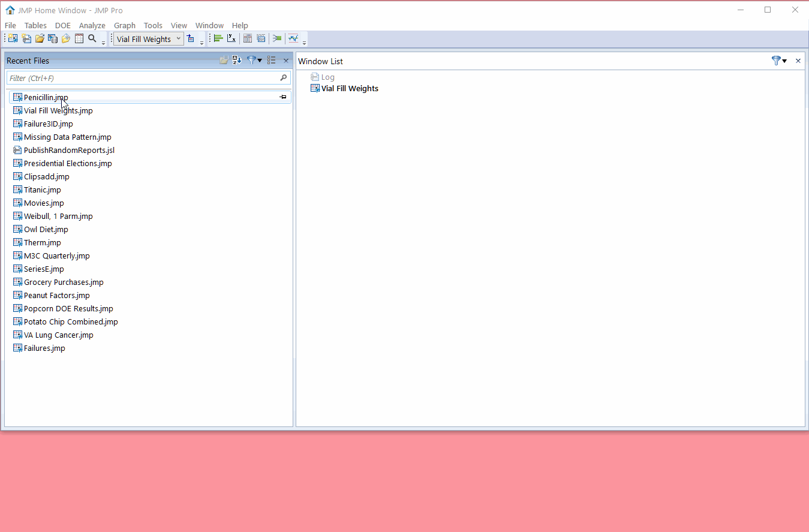Select Vial Fill Weights in Window List
The width and height of the screenshot is (809, 532).
[350, 88]
